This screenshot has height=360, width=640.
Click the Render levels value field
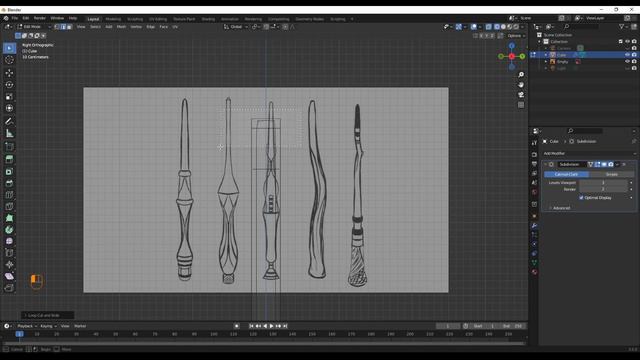click(603, 189)
